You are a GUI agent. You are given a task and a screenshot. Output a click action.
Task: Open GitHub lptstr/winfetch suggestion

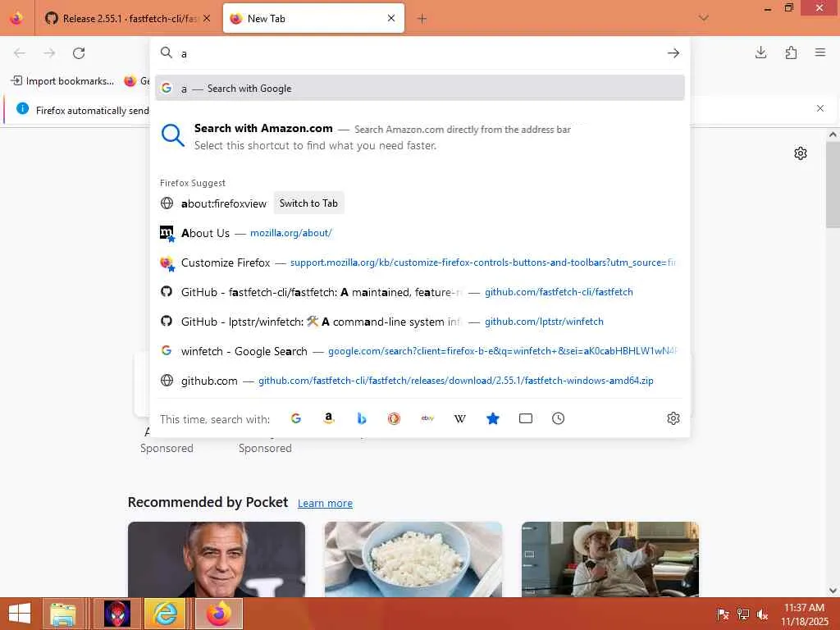pos(420,322)
